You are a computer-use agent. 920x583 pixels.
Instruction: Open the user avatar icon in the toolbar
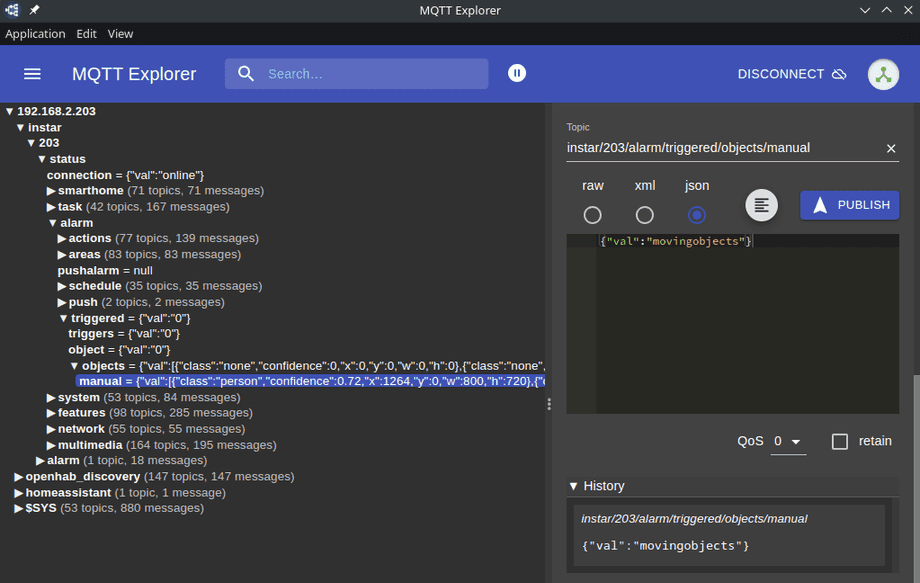pos(883,74)
